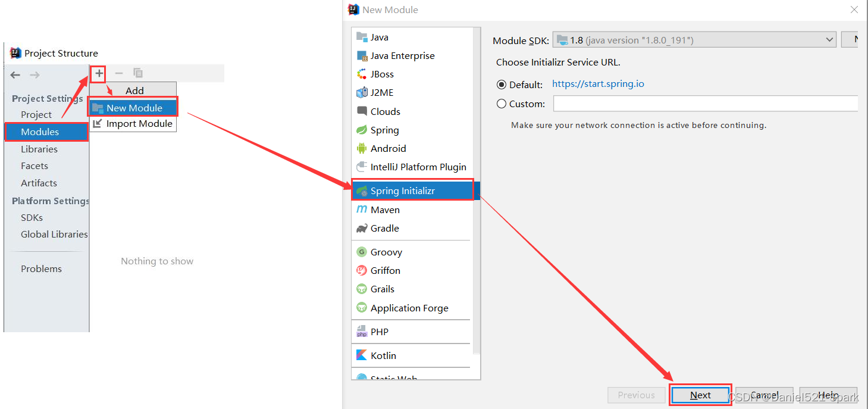Select the Application Forge label

coord(409,308)
